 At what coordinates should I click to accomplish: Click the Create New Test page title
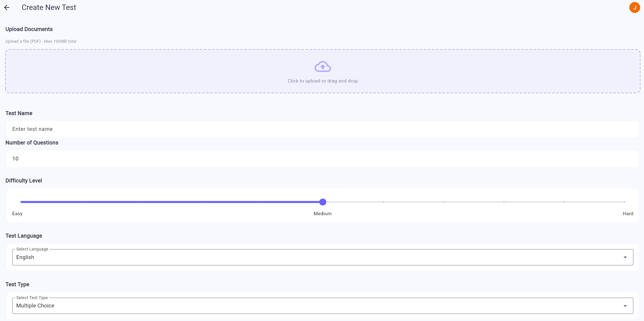pos(49,7)
